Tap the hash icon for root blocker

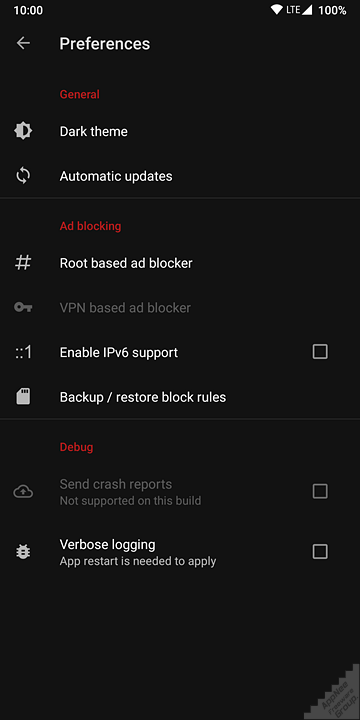click(x=23, y=263)
